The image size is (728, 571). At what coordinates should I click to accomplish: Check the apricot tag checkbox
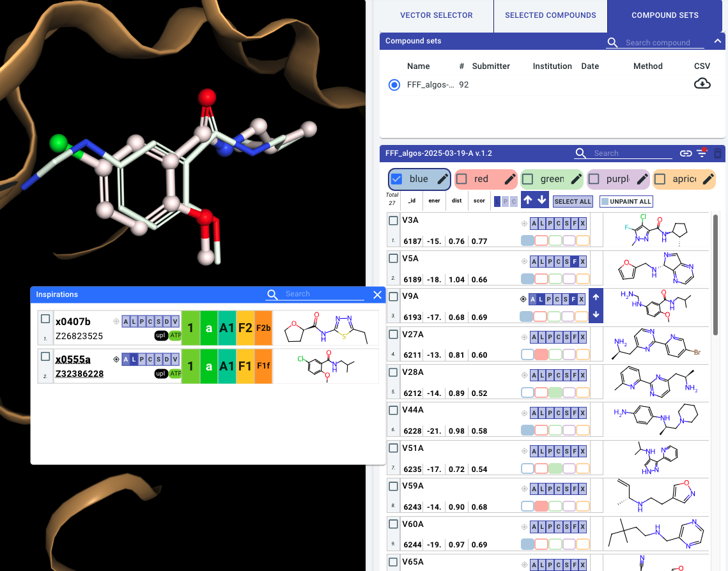pyautogui.click(x=660, y=179)
